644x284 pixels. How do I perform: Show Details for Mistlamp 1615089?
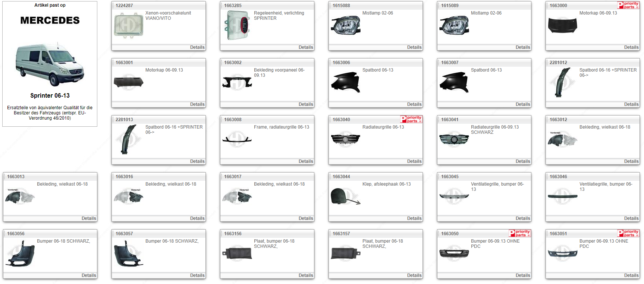click(523, 47)
